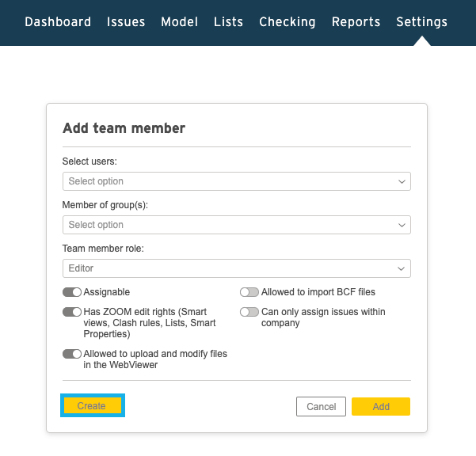This screenshot has height=456, width=476.
Task: Go to the Dashboard tab
Action: coord(58,22)
